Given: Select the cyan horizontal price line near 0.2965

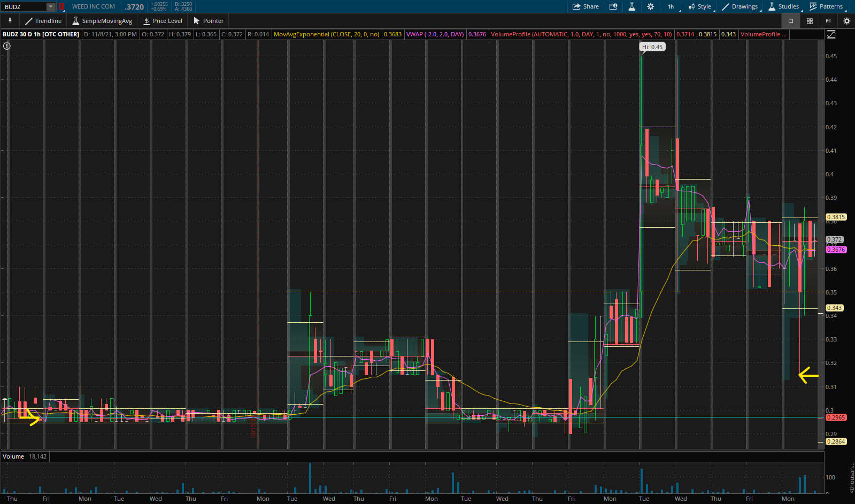Looking at the screenshot, I should tap(412, 417).
